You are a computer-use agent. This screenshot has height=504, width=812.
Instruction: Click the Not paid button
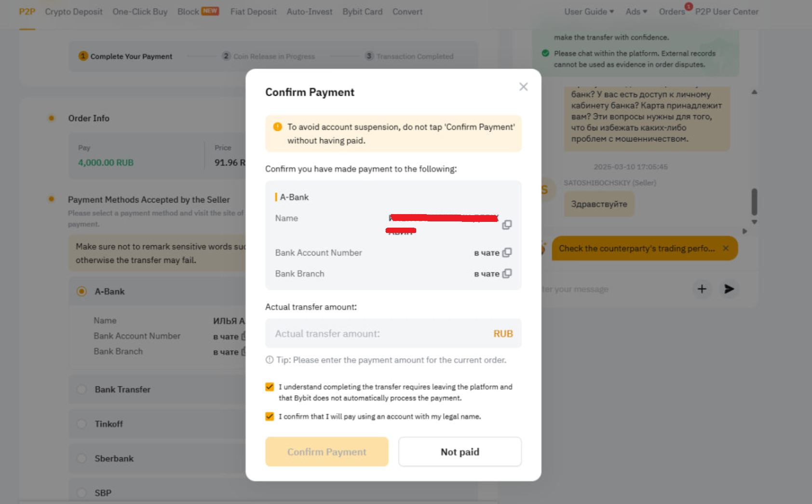[460, 452]
